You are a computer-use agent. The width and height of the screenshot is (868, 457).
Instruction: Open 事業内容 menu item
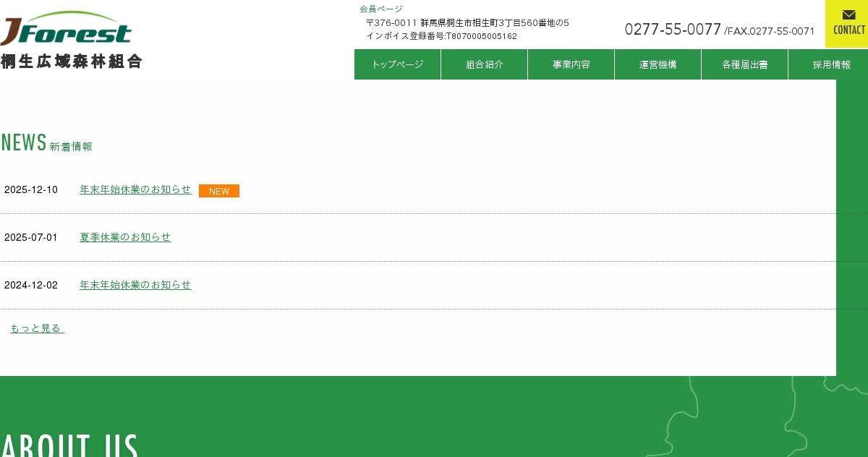pyautogui.click(x=571, y=64)
